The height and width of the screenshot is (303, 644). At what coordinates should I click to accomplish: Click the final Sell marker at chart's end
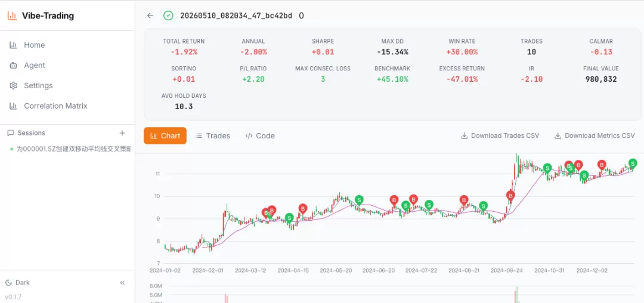[633, 163]
